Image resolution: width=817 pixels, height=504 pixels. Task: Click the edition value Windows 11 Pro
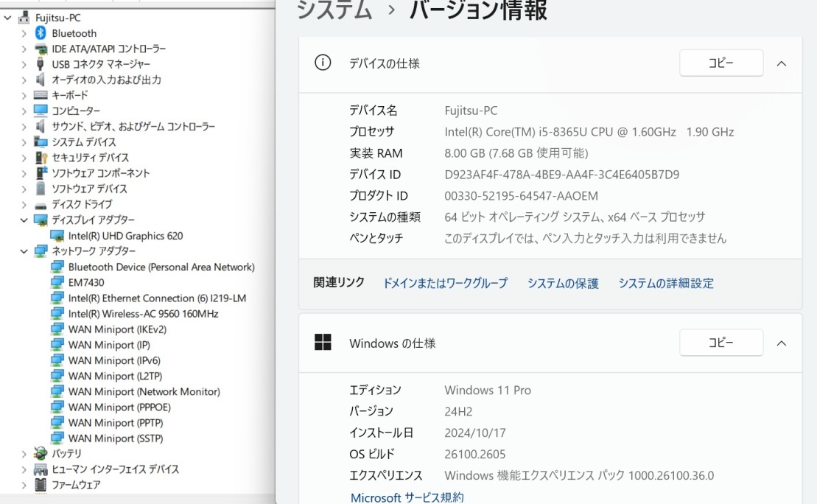click(488, 391)
